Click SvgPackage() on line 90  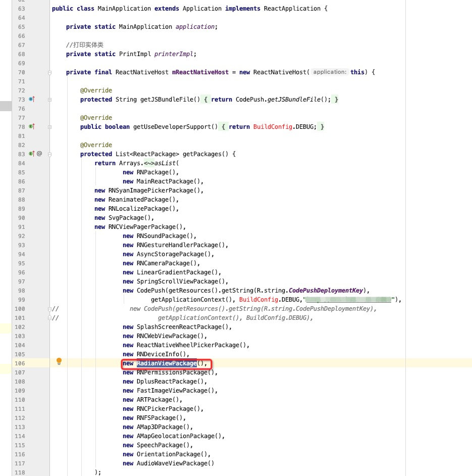coord(130,218)
